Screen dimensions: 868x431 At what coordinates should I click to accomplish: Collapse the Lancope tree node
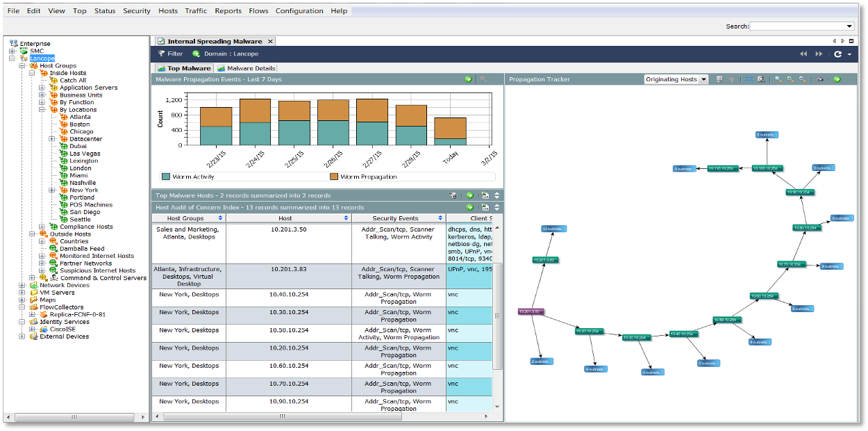pos(12,58)
